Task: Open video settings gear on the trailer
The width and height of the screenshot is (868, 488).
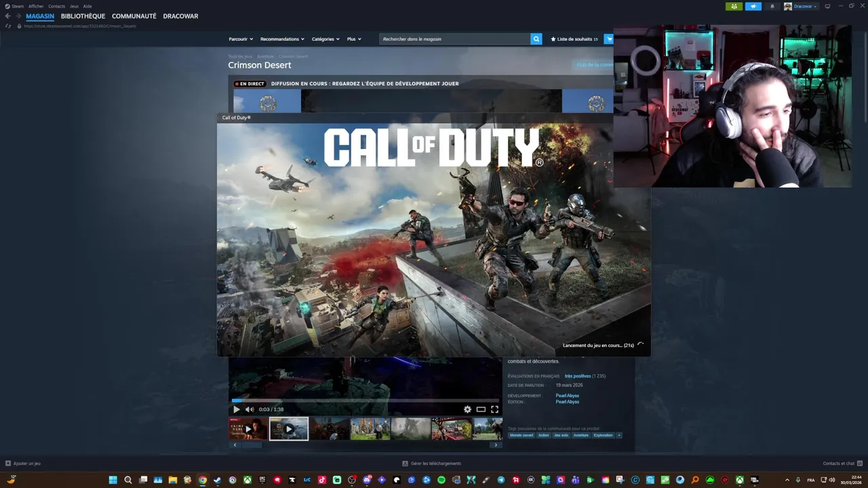Action: tap(467, 409)
